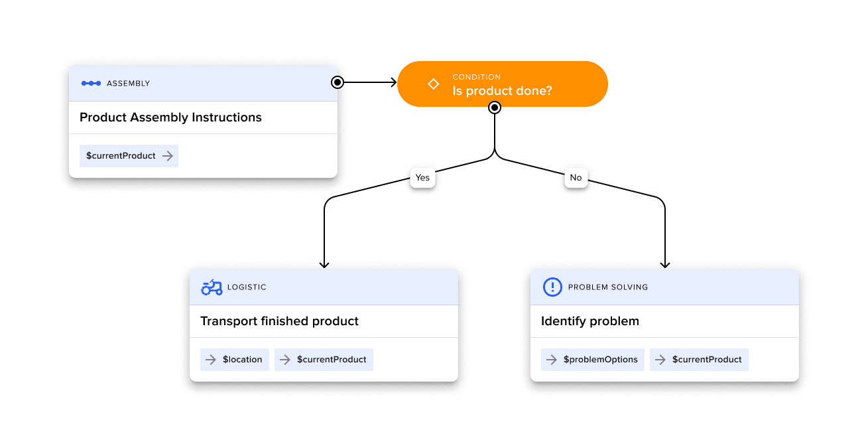The image size is (868, 442).
Task: Click the Identify problem node title
Action: 590,321
